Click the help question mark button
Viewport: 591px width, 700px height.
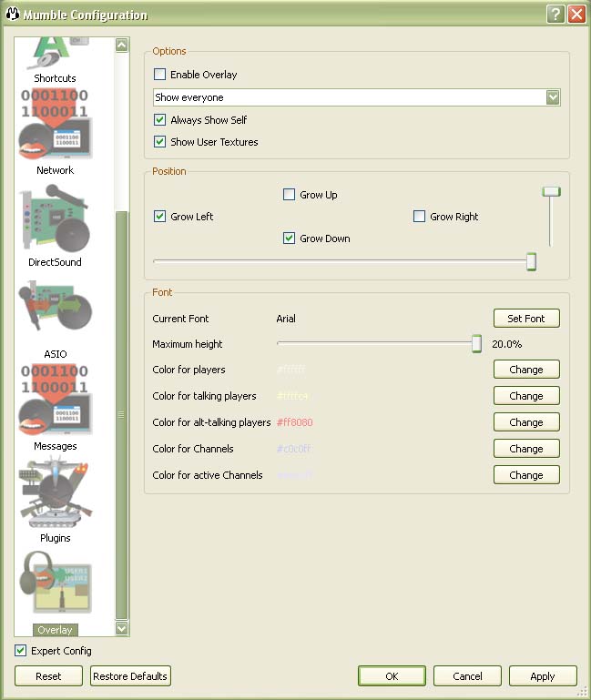555,15
